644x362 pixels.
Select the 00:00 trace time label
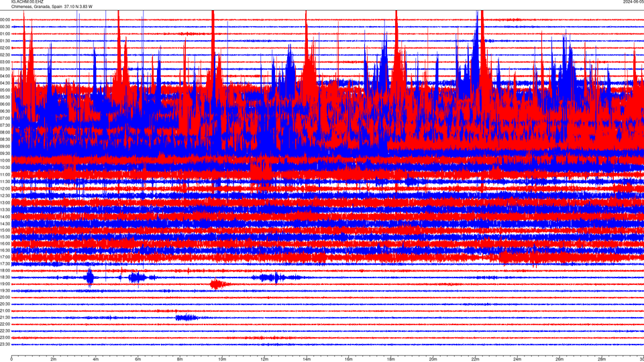(5, 19)
